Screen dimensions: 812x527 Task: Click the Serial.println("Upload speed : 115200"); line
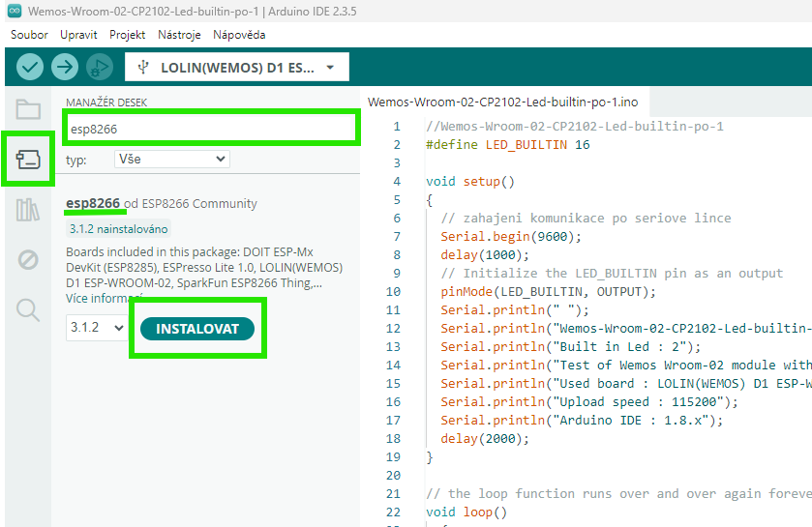[588, 402]
